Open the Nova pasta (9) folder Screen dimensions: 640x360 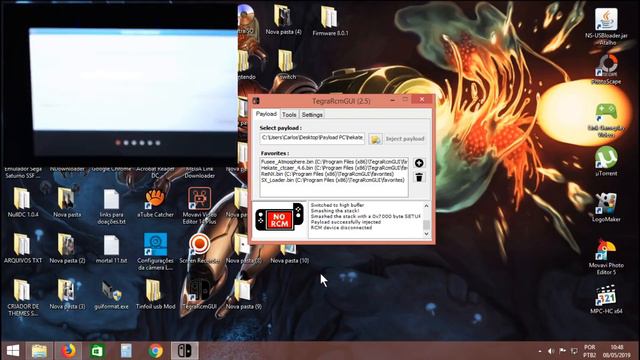[x=243, y=294]
